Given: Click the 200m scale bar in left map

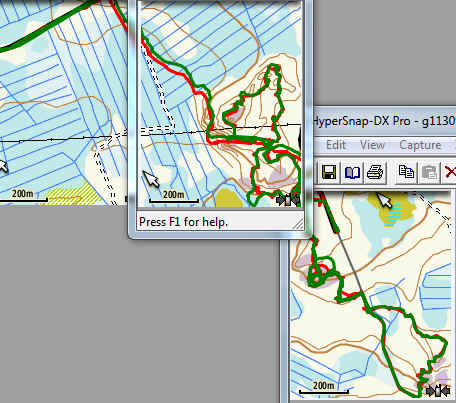Looking at the screenshot, I should (x=23, y=196).
